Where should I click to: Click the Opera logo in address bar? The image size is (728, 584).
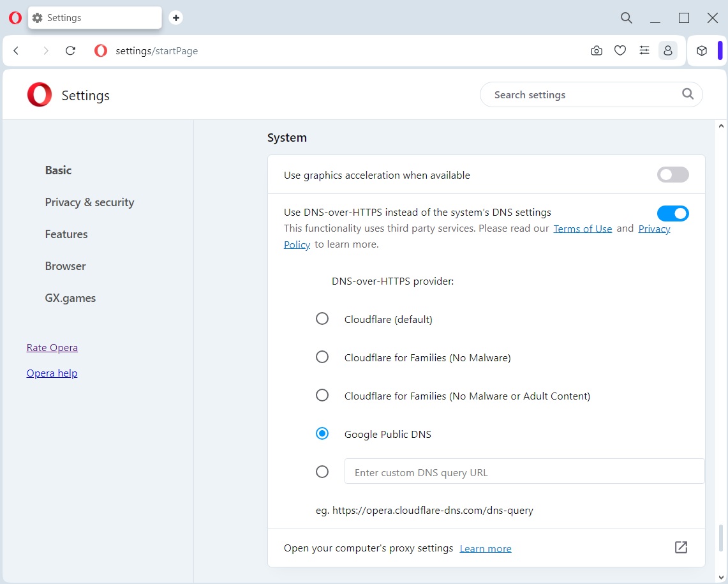(101, 50)
